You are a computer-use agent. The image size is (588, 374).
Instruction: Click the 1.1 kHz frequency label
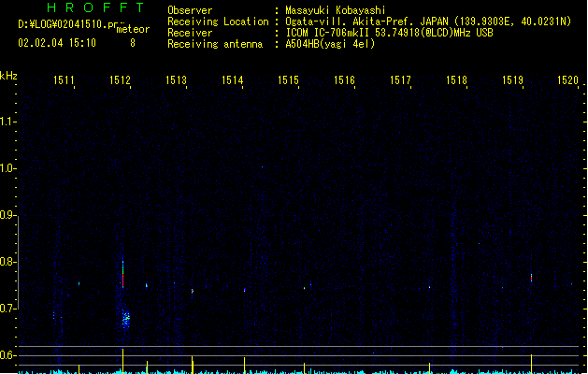click(x=7, y=122)
